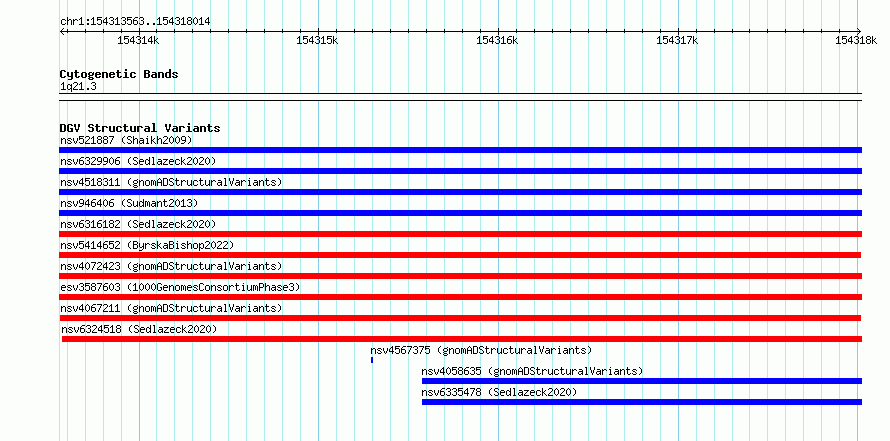Click the blue bar under nsv521887
Viewport: 890px width, 441px height.
tap(460, 150)
